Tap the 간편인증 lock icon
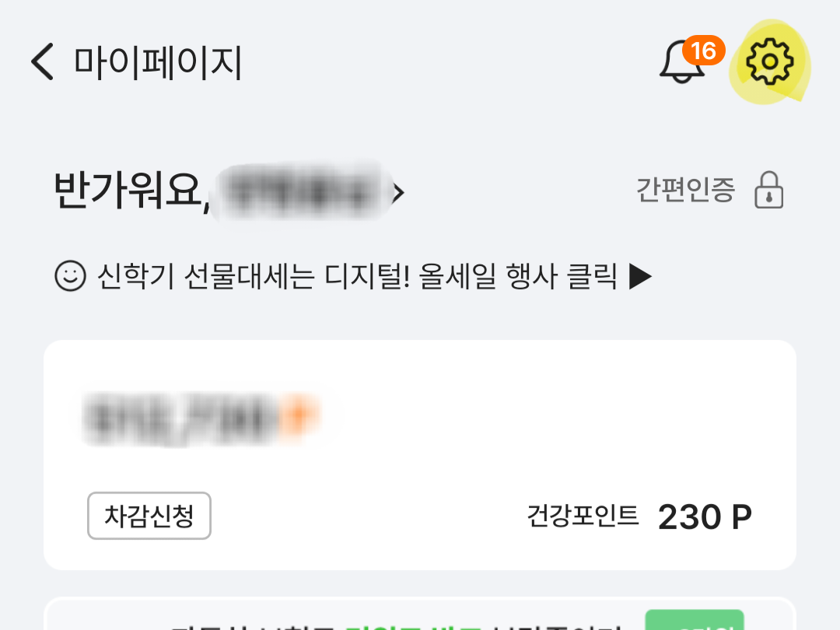Screen dimensions: 840x630 point(768,190)
